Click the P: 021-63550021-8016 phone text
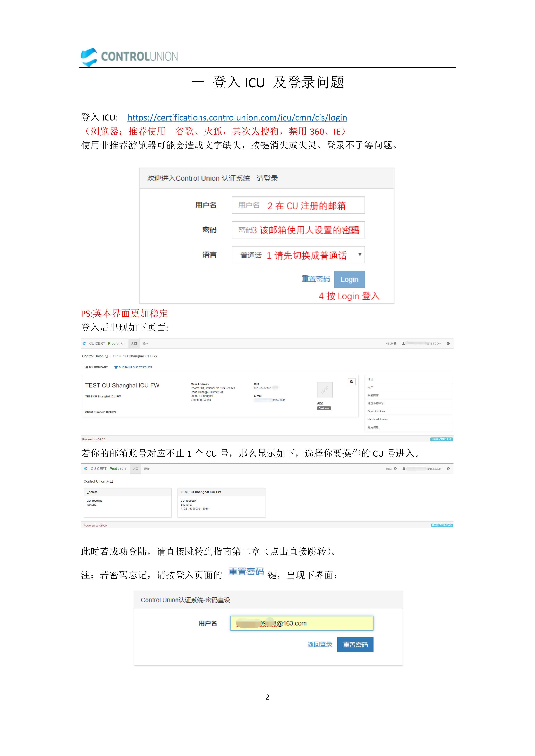Screen dimensions: 535x756 (194, 509)
